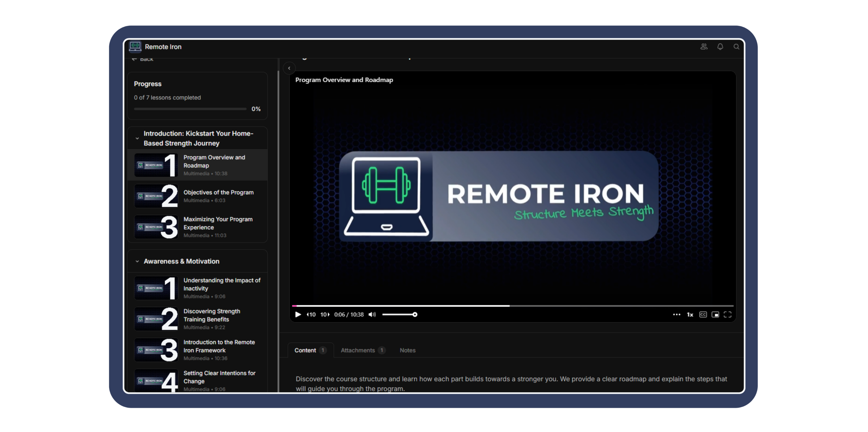Image resolution: width=868 pixels, height=432 pixels.
Task: Collapse the Introduction section chevron
Action: coord(137,138)
